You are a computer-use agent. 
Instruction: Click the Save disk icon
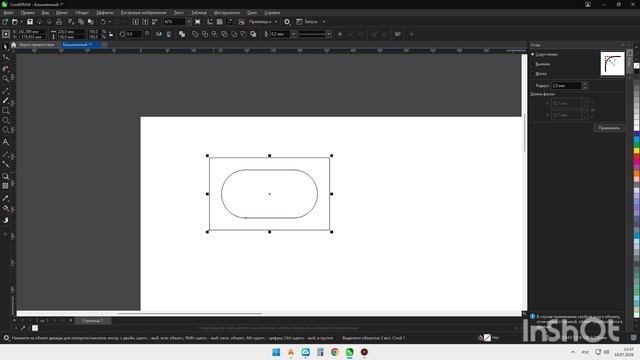coord(30,22)
